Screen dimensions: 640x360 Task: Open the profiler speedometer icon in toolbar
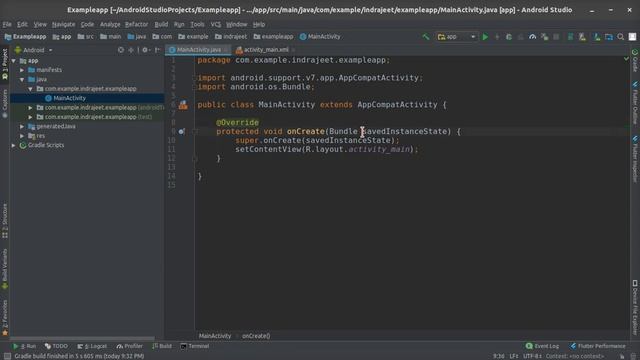(x=532, y=37)
